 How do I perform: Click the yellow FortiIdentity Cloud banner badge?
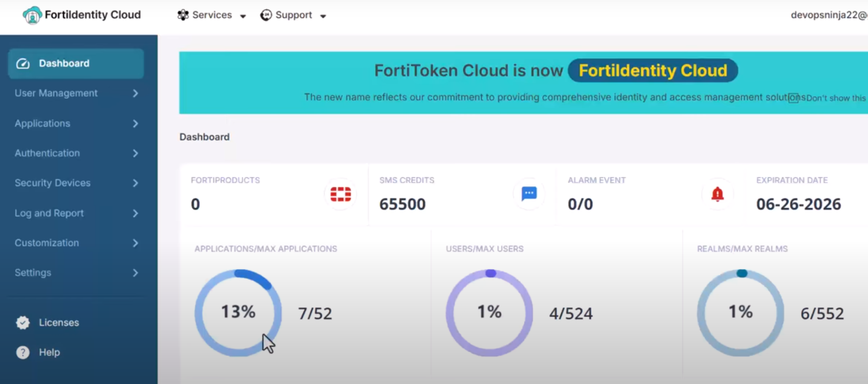(x=653, y=71)
